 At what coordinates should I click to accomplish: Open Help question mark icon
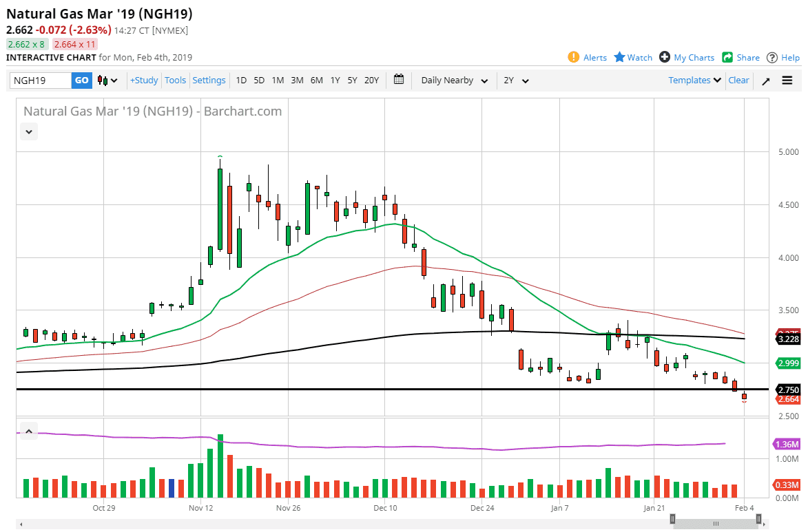coord(772,57)
